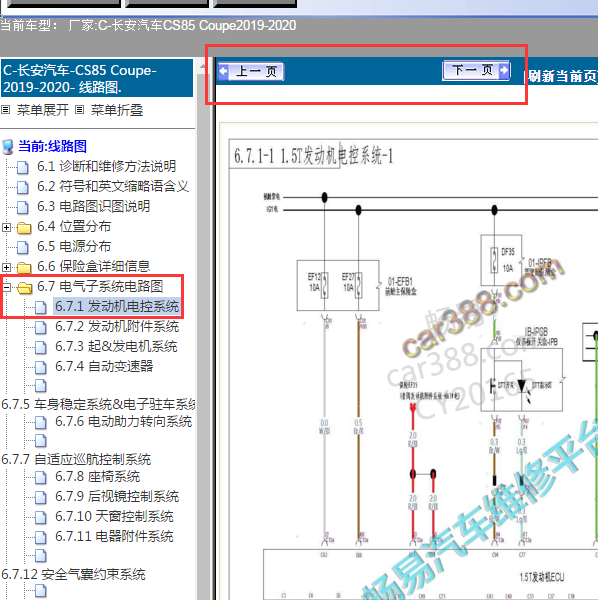Click open folder icon of 6.7 电气子系统电路图
Screen dimensions: 598x600
(x=25, y=288)
